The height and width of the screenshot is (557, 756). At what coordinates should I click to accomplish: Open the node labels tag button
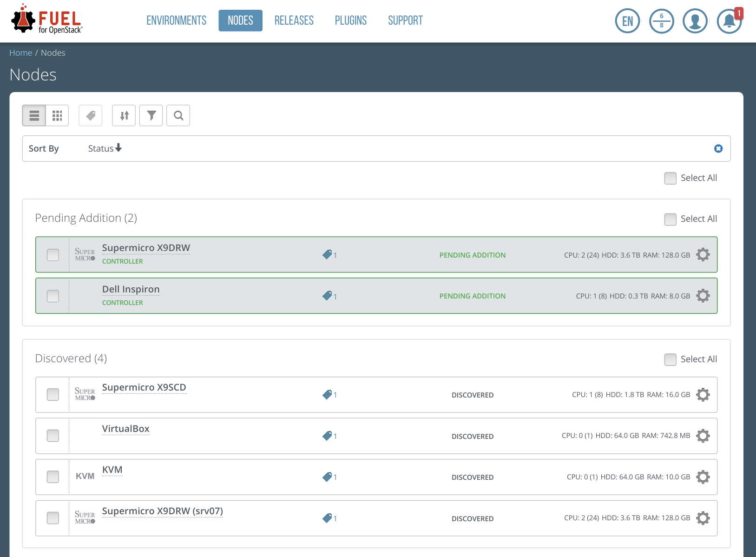(91, 115)
